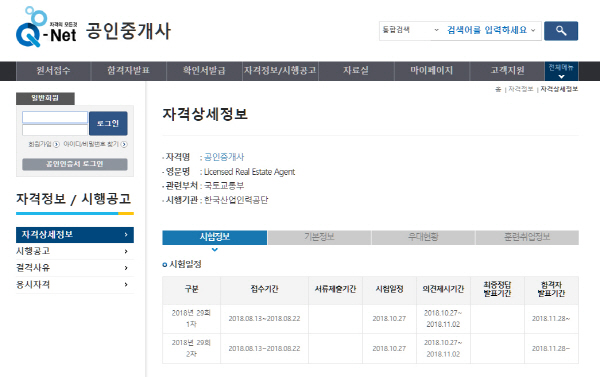Viewport: 600px width, 377px height.
Task: Click the 시험일정 column header
Action: [390, 290]
